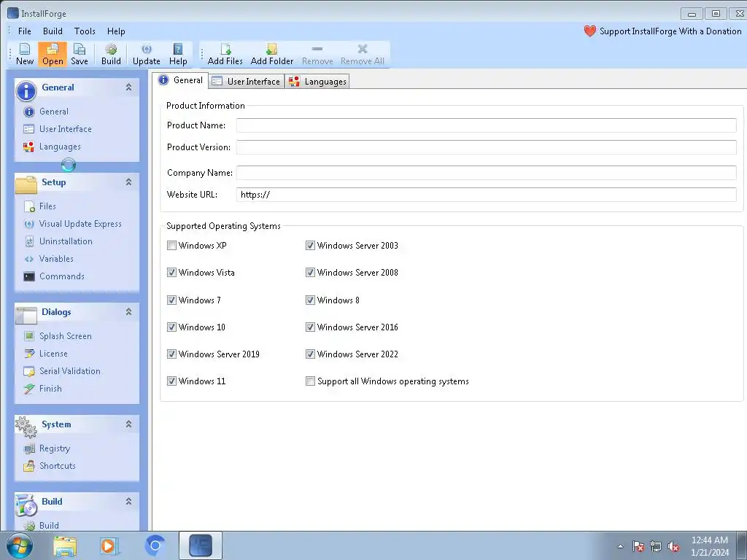Open Shortcuts in System group

pyautogui.click(x=50, y=466)
